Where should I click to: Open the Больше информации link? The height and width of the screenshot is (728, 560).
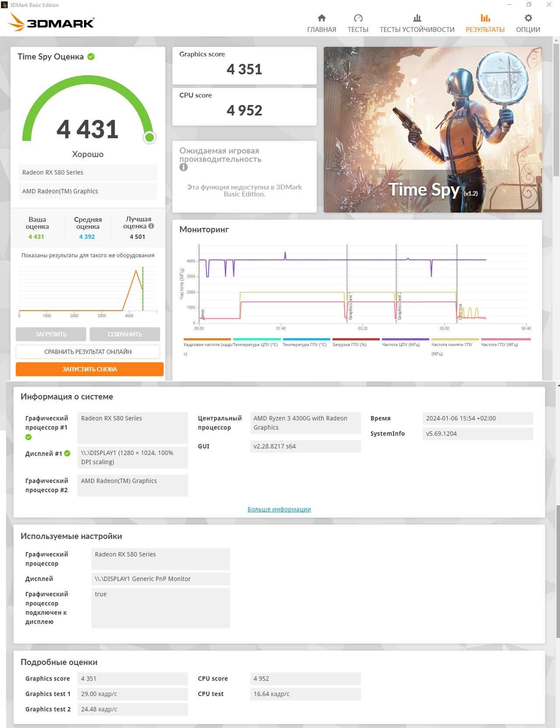click(x=279, y=509)
